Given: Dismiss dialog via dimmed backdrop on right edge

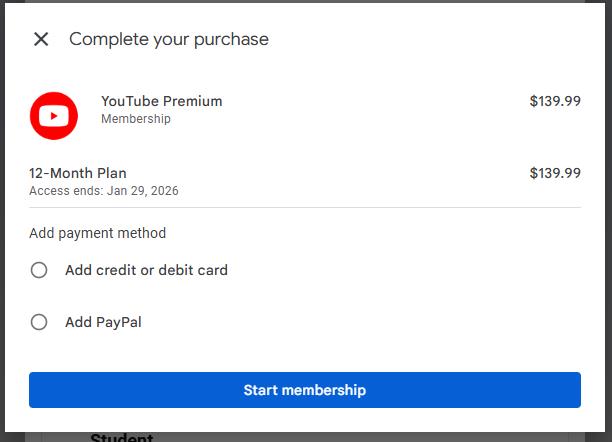Looking at the screenshot, I should 608,221.
